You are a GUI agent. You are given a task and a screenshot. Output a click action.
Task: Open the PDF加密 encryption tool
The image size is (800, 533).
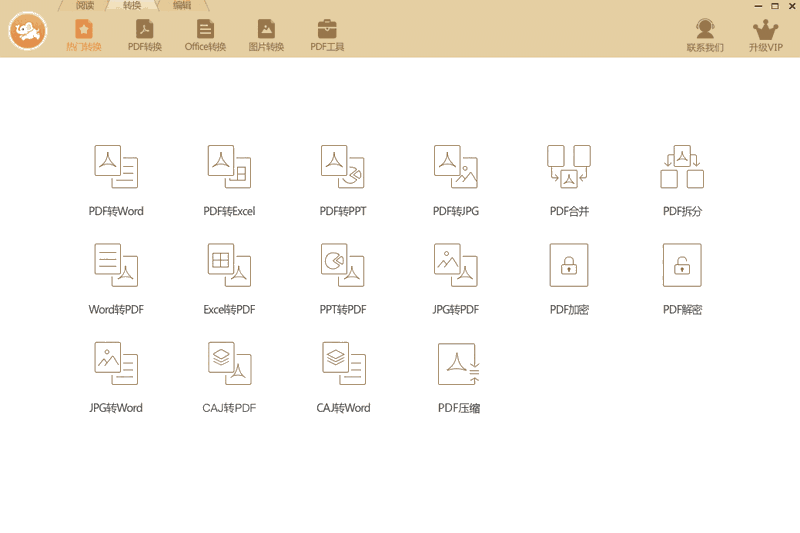click(x=568, y=266)
